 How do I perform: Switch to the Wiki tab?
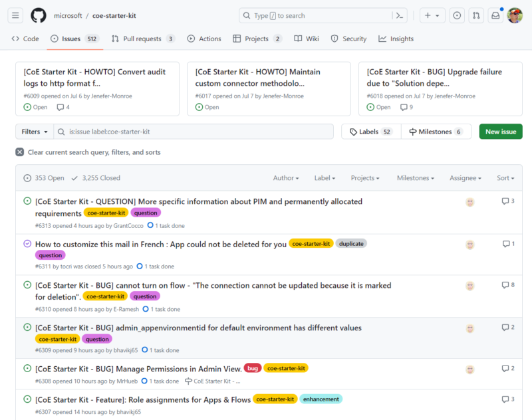pyautogui.click(x=307, y=39)
